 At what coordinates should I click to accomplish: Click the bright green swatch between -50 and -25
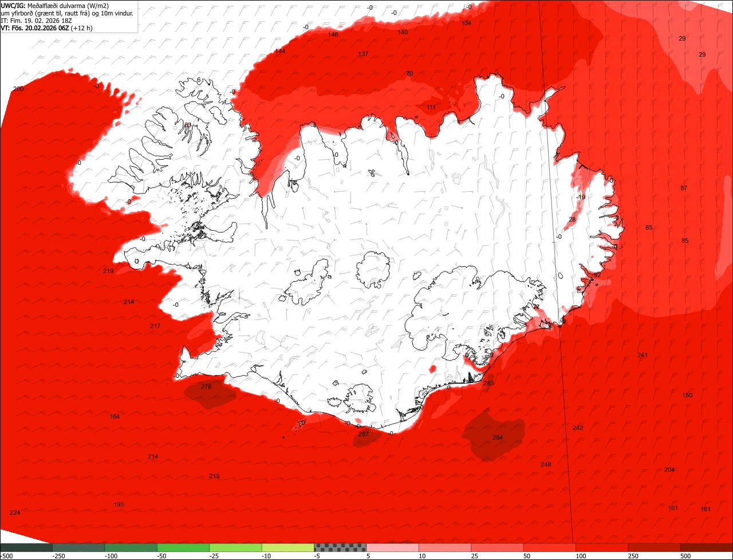coord(183,547)
